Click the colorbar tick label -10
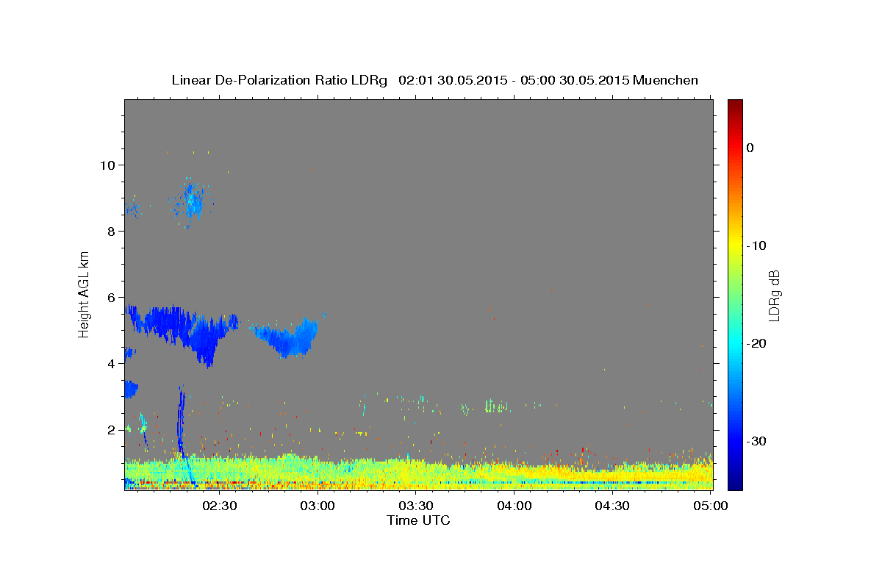882x588 pixels. click(x=756, y=245)
